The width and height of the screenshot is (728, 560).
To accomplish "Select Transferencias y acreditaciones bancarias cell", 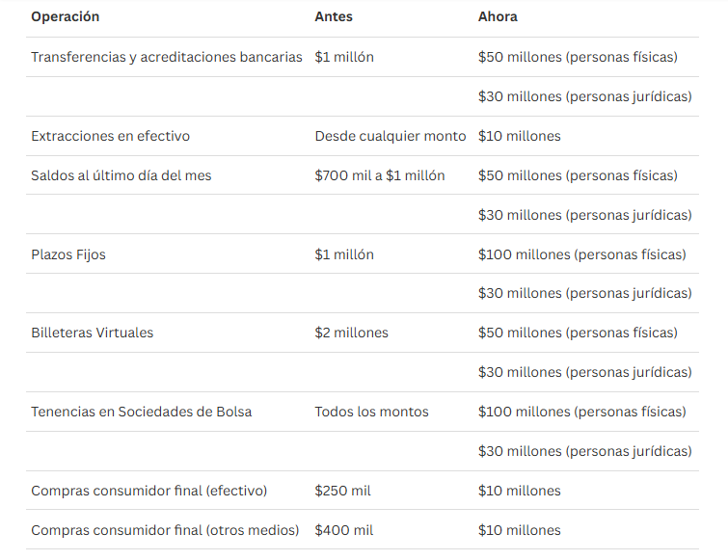I will [x=167, y=57].
